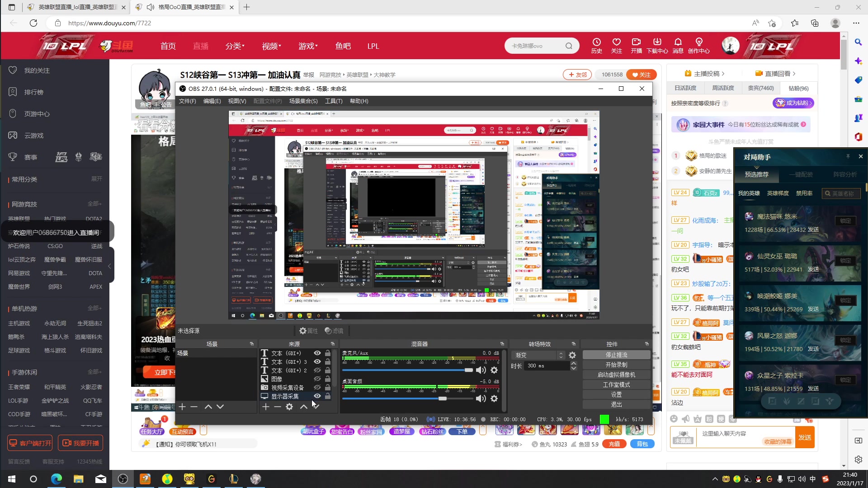The height and width of the screenshot is (488, 868).
Task: Move scene down in scenes panel
Action: pos(220,407)
